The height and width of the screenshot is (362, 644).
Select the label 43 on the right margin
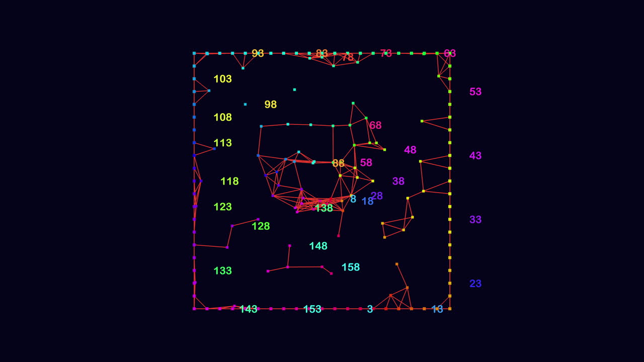pos(474,156)
